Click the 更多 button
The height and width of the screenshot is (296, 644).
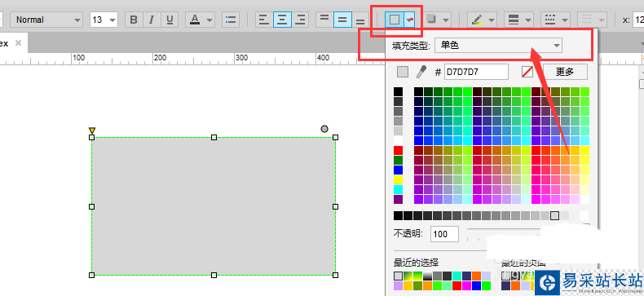pos(565,72)
